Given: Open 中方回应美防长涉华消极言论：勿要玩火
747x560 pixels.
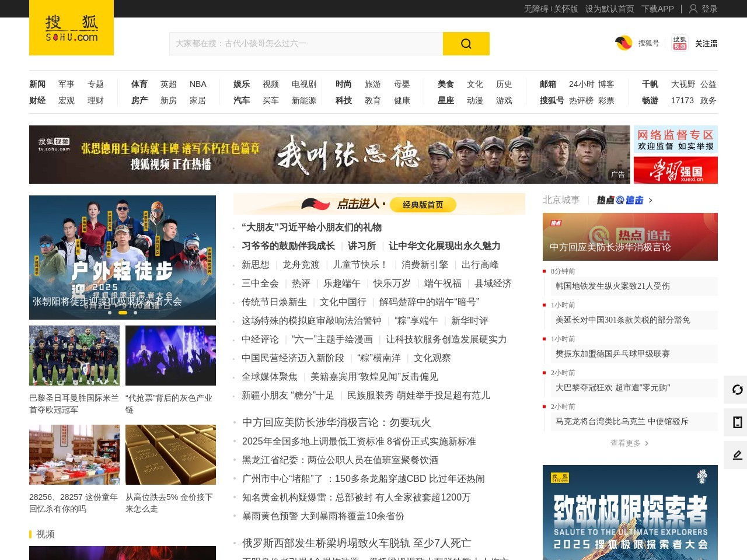Looking at the screenshot, I should [x=337, y=422].
